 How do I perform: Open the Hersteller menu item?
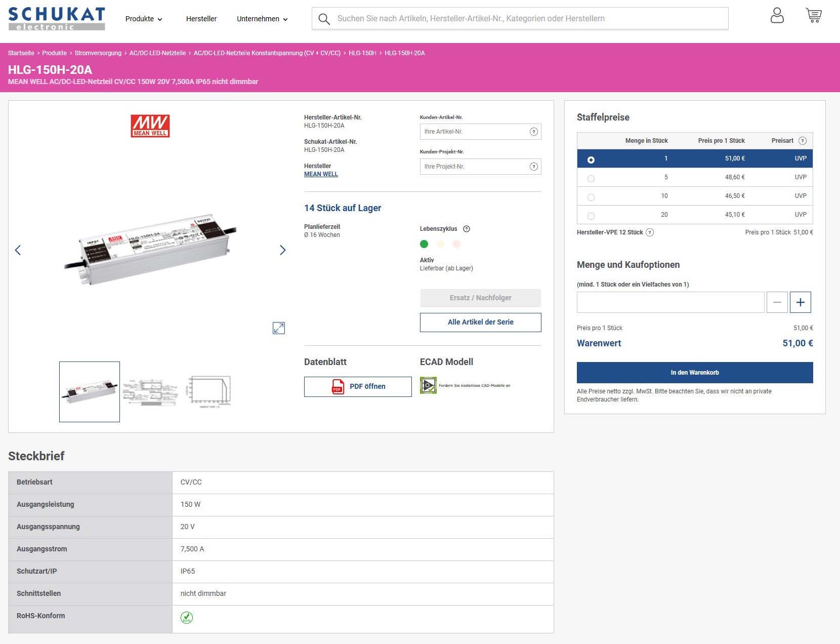click(x=201, y=19)
